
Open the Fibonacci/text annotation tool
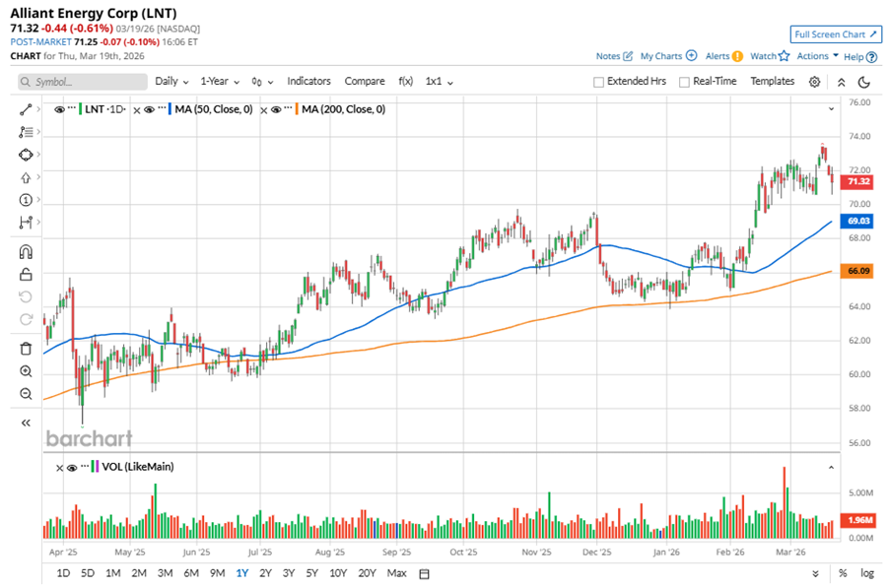point(26,132)
